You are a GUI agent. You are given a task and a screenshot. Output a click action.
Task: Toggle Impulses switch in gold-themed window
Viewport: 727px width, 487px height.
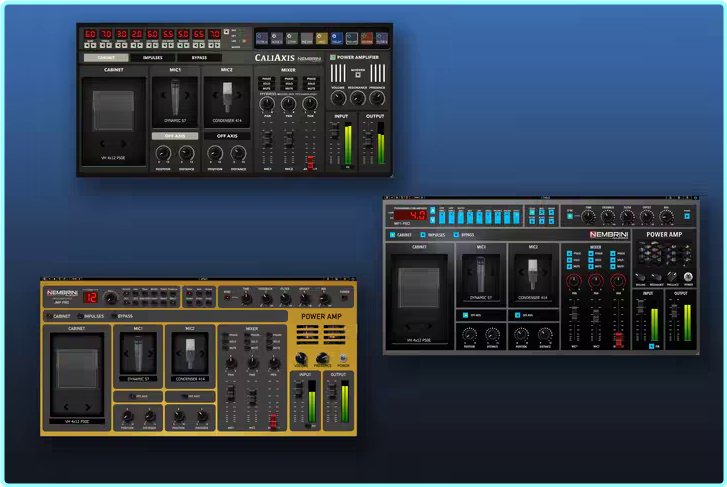pyautogui.click(x=80, y=316)
